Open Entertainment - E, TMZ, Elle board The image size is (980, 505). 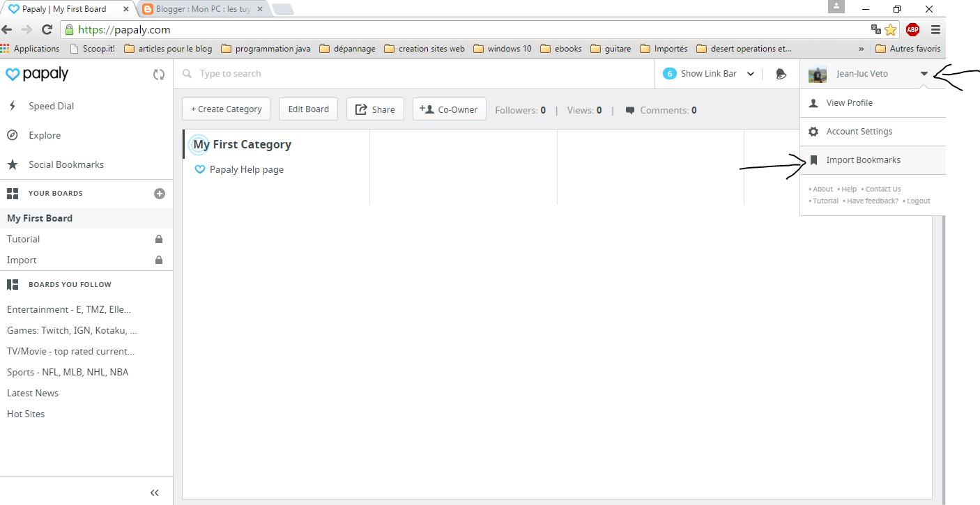click(x=69, y=309)
